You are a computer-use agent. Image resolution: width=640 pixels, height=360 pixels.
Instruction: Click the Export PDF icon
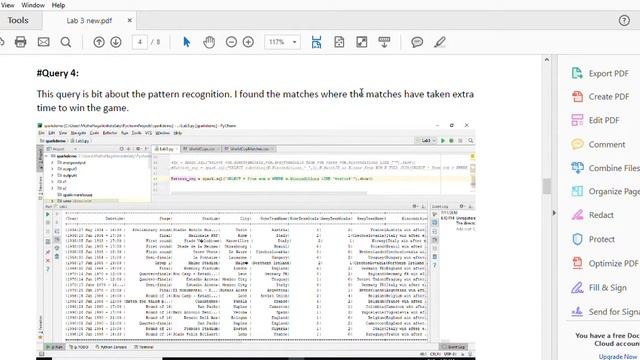tap(577, 73)
